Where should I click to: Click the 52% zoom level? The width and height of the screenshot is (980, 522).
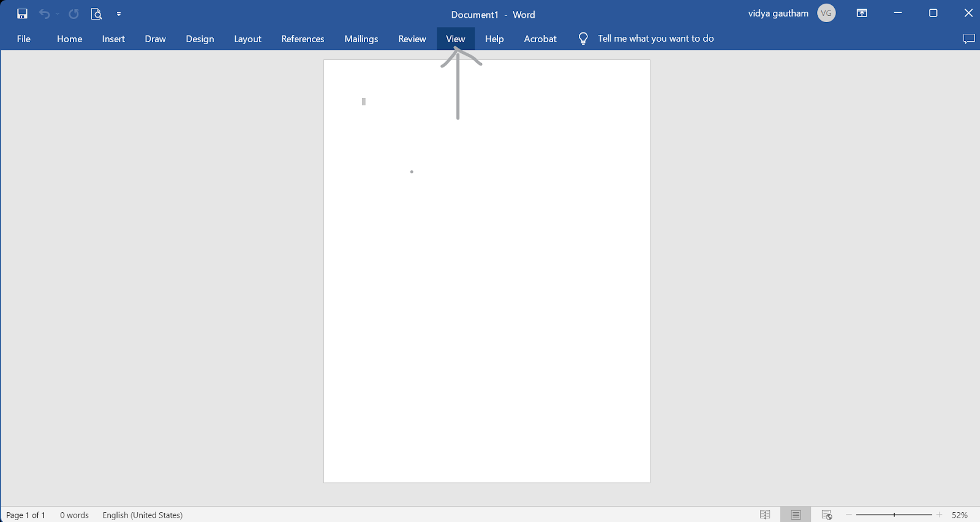(960, 515)
